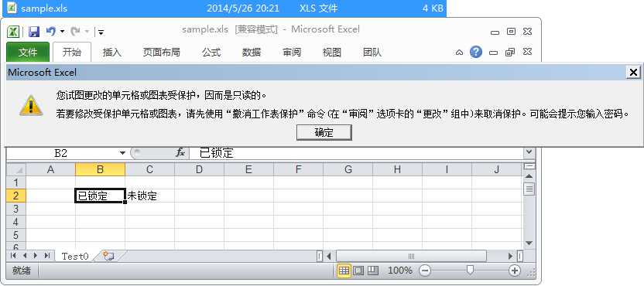Select row 2 header

point(16,196)
